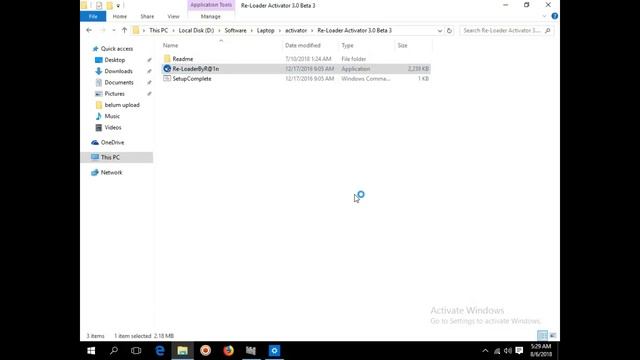Open Network in the navigation pane
Screen dimensions: 640x360
(111, 172)
